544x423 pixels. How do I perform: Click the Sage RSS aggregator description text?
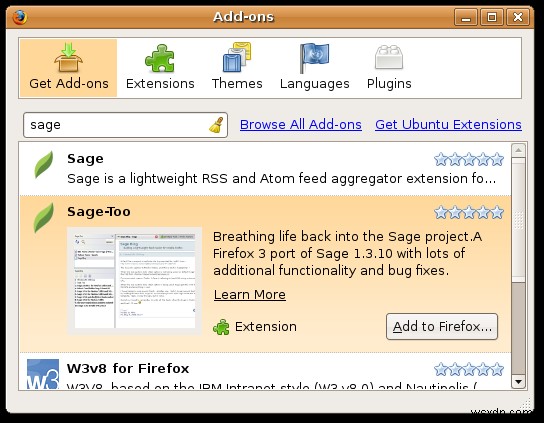(281, 178)
